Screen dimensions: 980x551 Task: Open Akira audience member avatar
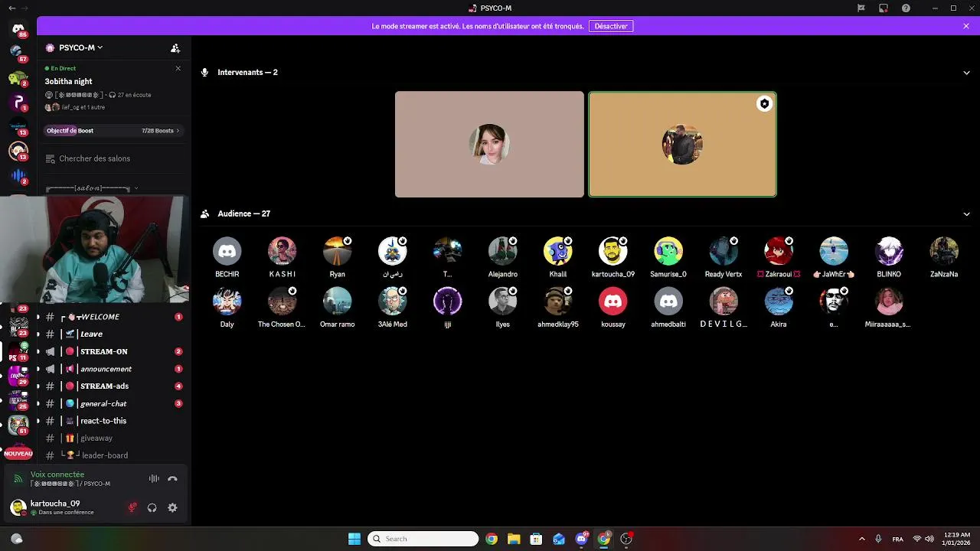tap(779, 302)
